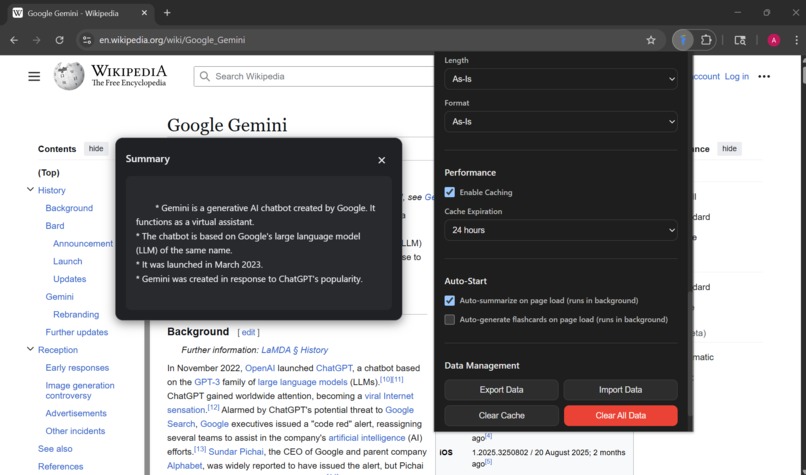Go to See also in contents

(x=55, y=449)
